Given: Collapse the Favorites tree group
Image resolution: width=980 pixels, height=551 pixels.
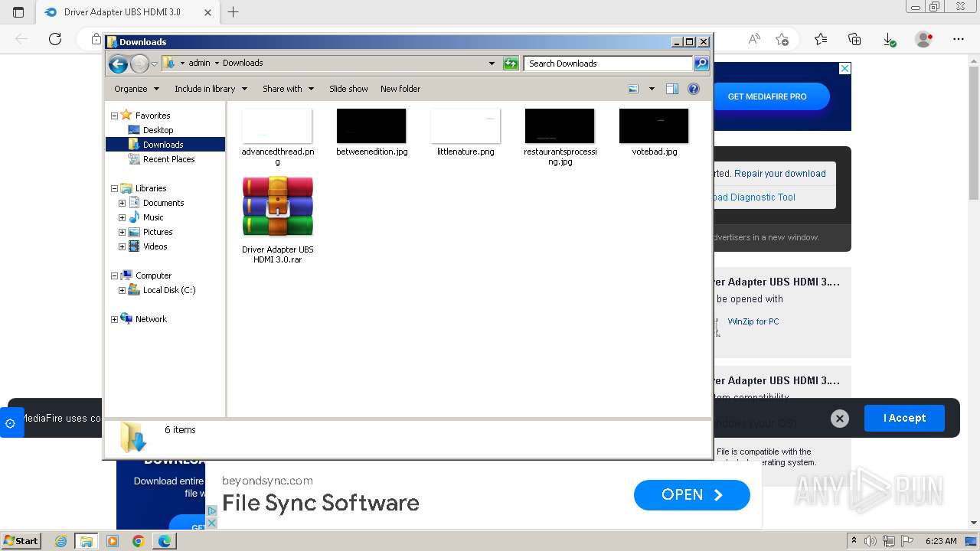Looking at the screenshot, I should [x=115, y=116].
